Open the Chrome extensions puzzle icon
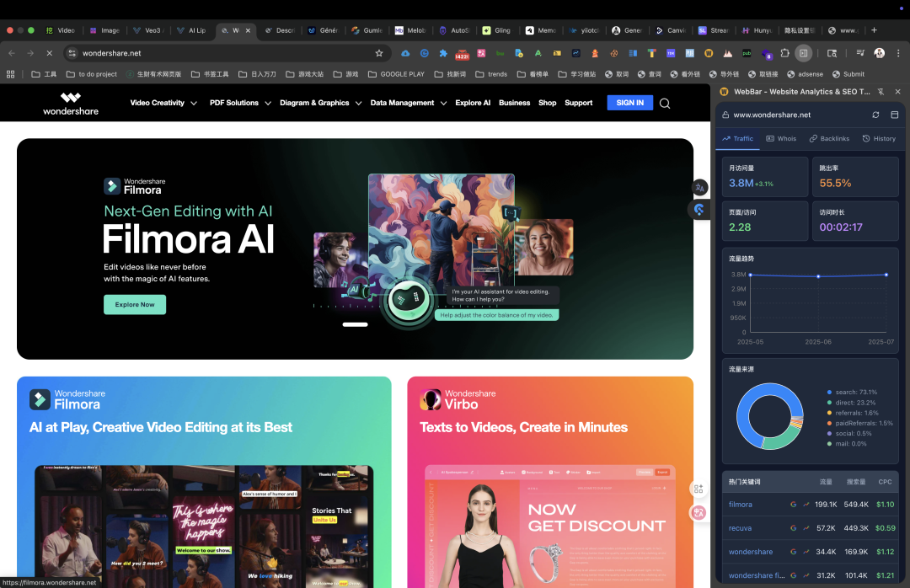 pos(784,53)
